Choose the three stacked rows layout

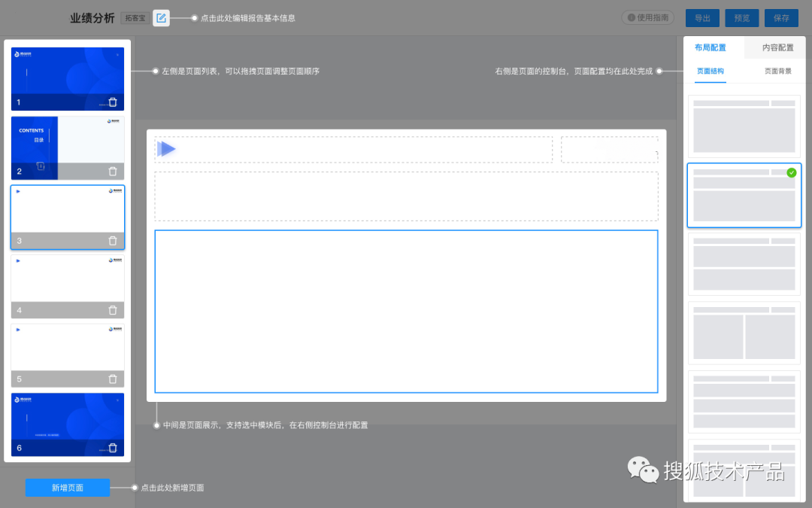click(744, 402)
